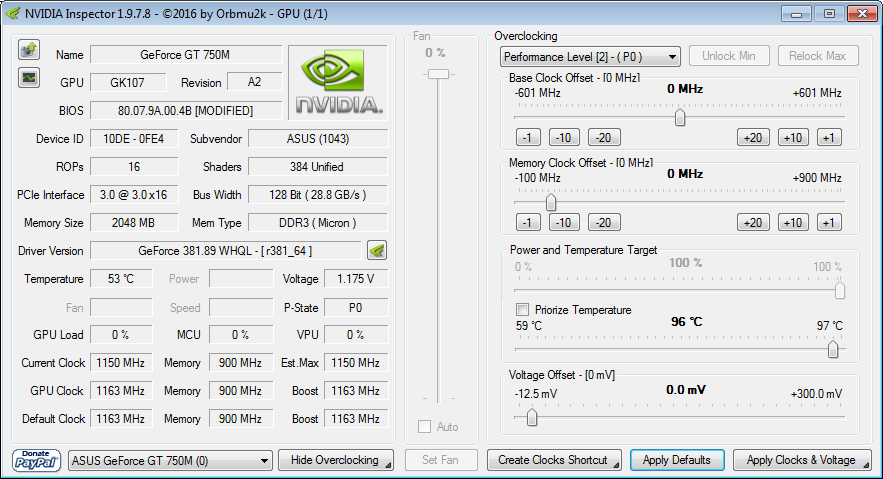The image size is (883, 479).
Task: Click Memory Clock Offset +10 button
Action: point(793,222)
